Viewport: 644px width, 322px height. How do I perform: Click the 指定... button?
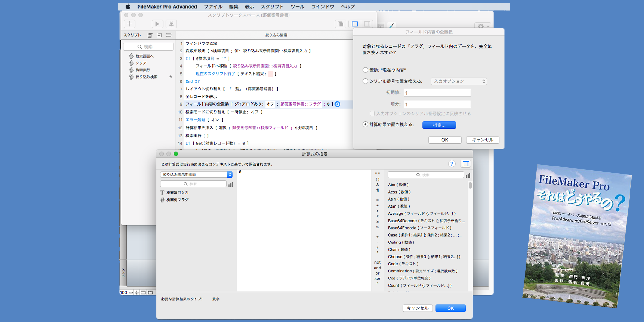439,125
